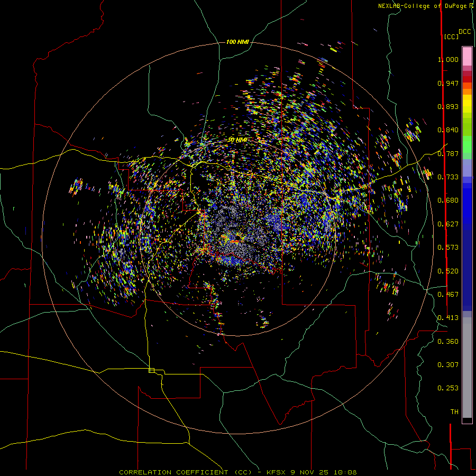Pick the light periwinkle color bar segment
This screenshot has width=476, height=476.
pyautogui.click(x=467, y=168)
